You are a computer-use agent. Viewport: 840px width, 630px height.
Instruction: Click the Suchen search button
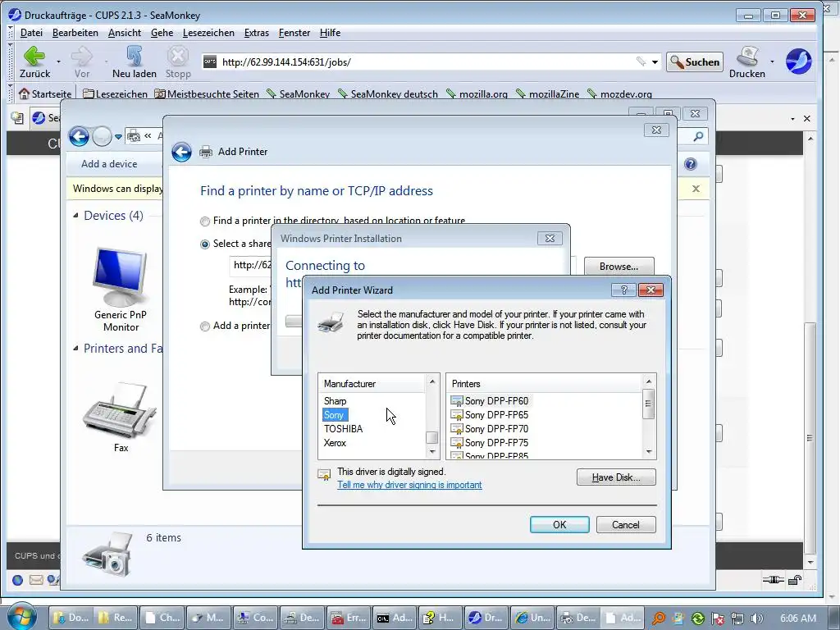(695, 62)
